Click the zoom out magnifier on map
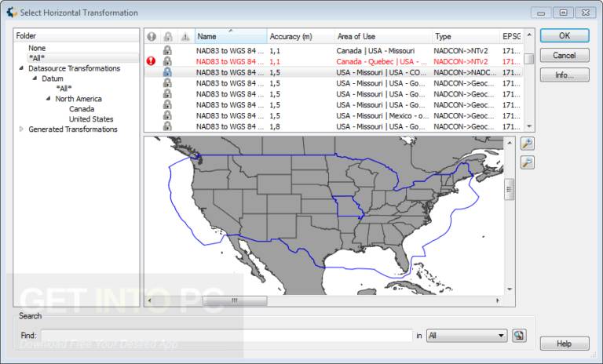This screenshot has height=364, width=603. click(528, 162)
